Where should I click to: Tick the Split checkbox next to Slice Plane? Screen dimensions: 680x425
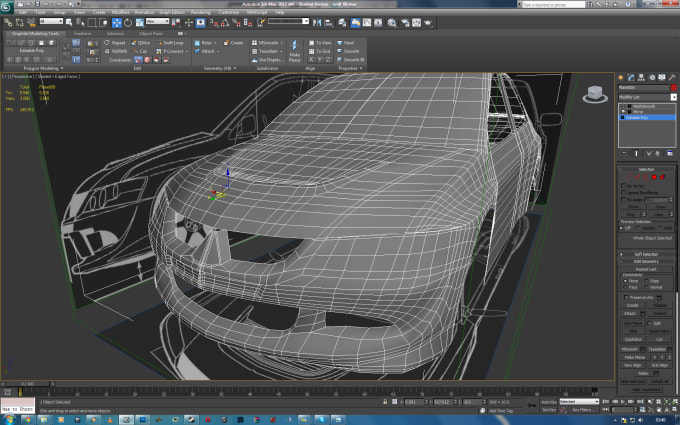coord(649,324)
